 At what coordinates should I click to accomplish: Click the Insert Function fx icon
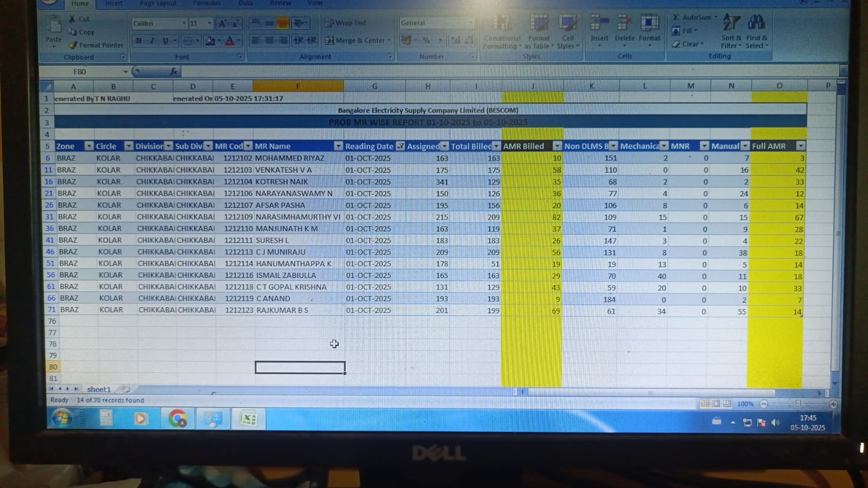pyautogui.click(x=173, y=71)
